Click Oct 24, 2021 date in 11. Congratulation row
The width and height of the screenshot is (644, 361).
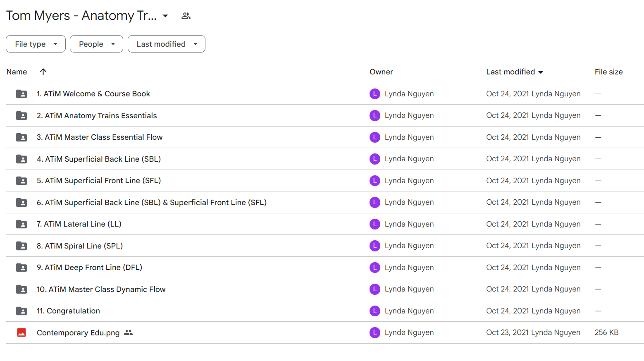click(x=508, y=311)
